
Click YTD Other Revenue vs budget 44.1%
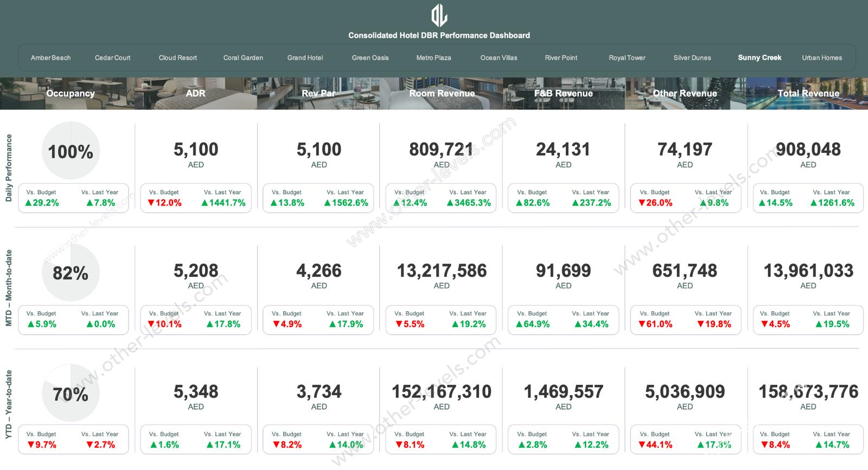pyautogui.click(x=655, y=445)
